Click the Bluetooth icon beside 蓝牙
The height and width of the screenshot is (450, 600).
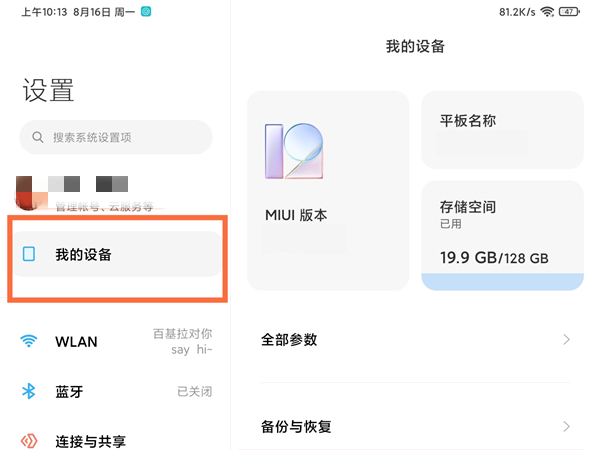tap(29, 391)
